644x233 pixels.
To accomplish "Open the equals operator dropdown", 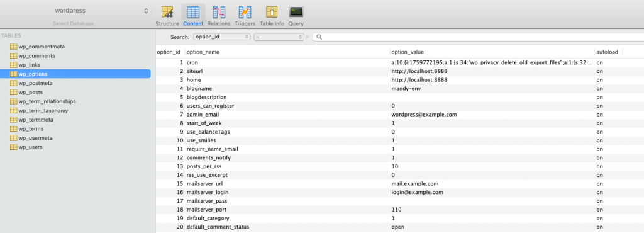I will (279, 37).
